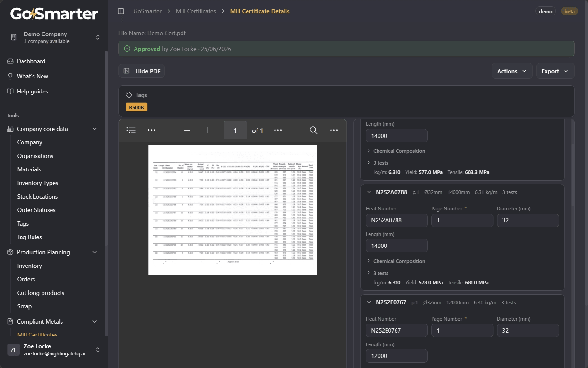Open Organisations in the sidebar

[35, 156]
